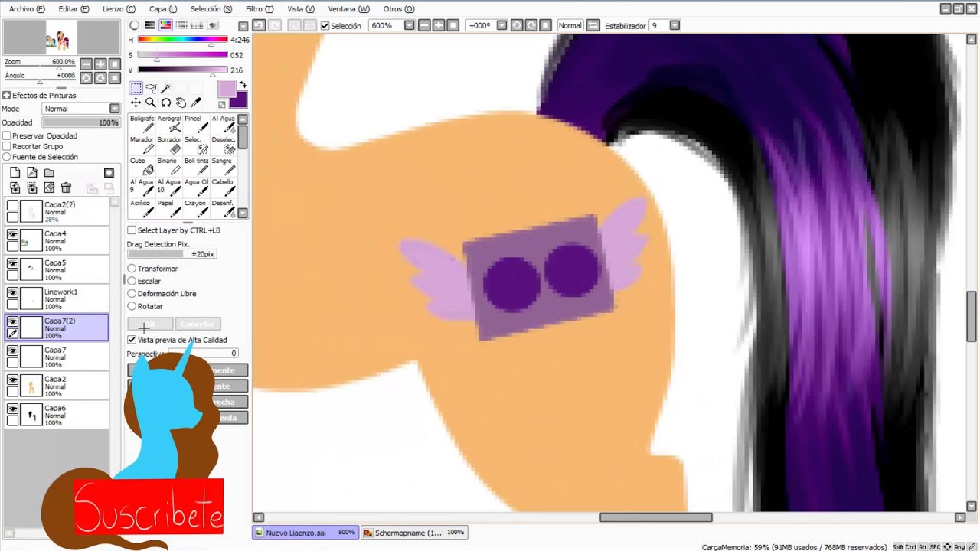Open the Estabilizador value dropdown
The image size is (980, 551).
coord(675,25)
